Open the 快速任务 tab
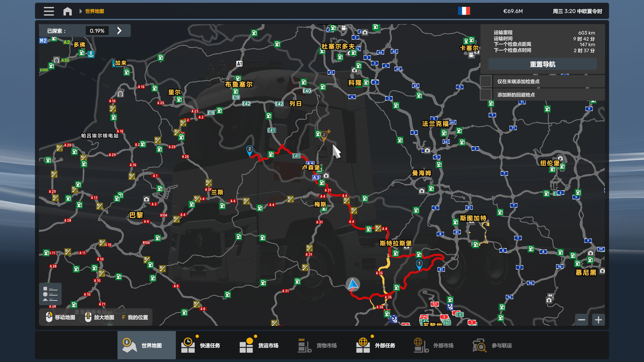The image size is (644, 362). coord(204,345)
